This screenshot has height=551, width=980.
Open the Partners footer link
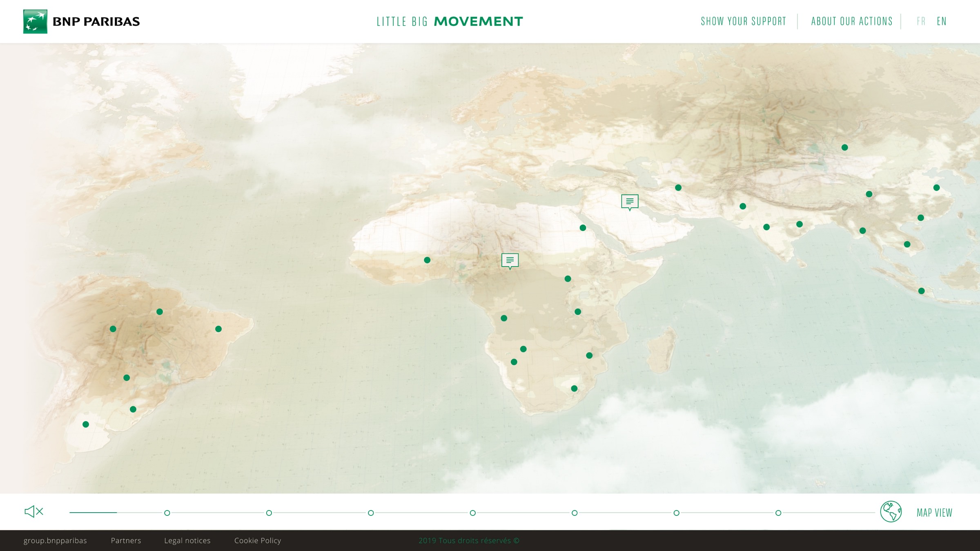click(x=126, y=540)
